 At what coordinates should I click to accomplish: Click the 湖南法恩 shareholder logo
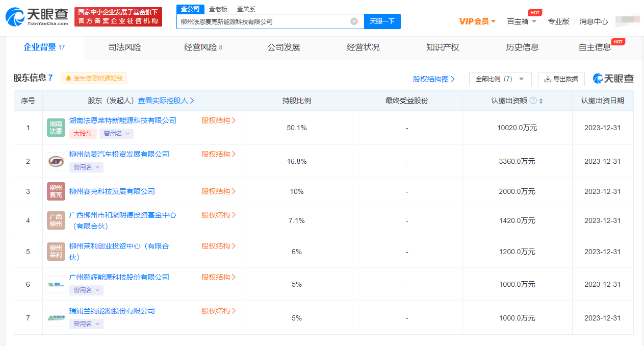point(56,127)
